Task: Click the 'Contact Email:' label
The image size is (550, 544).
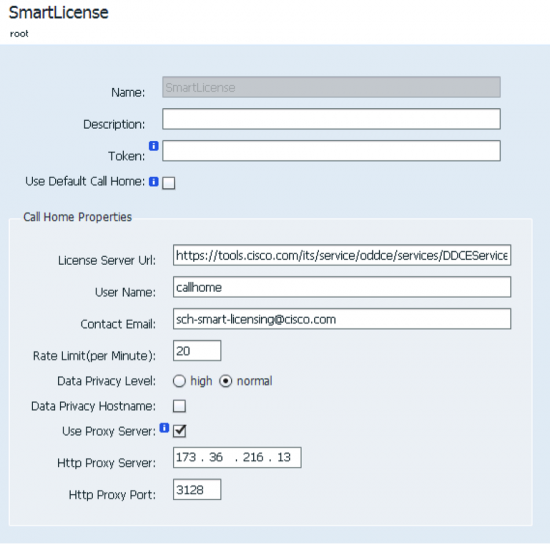Action: [118, 324]
